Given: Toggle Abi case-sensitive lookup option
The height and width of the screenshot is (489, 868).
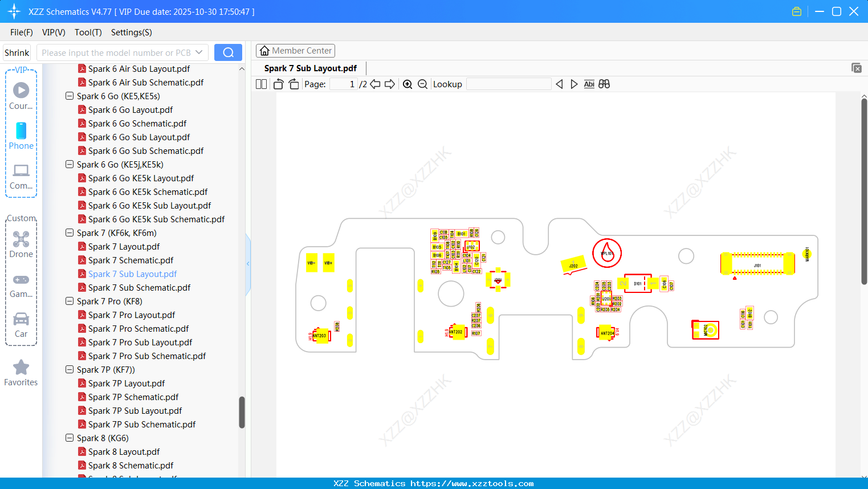Looking at the screenshot, I should (x=589, y=84).
